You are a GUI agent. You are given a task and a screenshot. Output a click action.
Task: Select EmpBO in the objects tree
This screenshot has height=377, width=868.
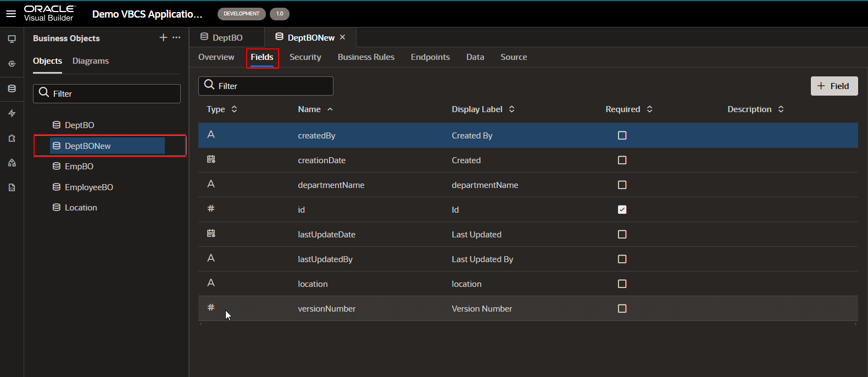click(79, 167)
